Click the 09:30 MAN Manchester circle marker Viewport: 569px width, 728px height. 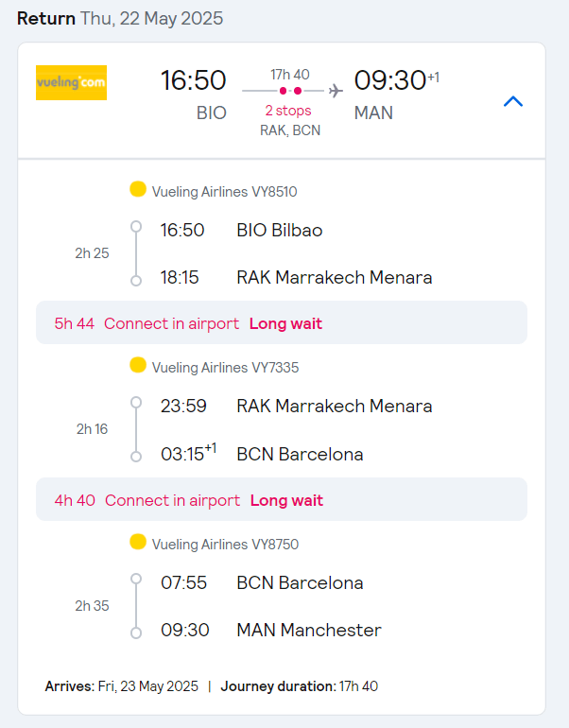[136, 633]
